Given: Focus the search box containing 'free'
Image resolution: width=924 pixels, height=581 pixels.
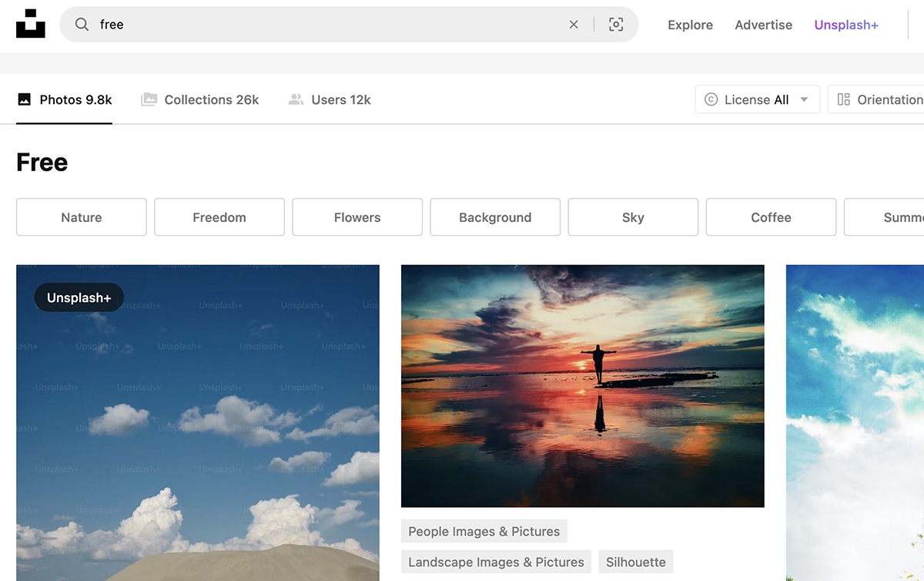Looking at the screenshot, I should pyautogui.click(x=349, y=25).
